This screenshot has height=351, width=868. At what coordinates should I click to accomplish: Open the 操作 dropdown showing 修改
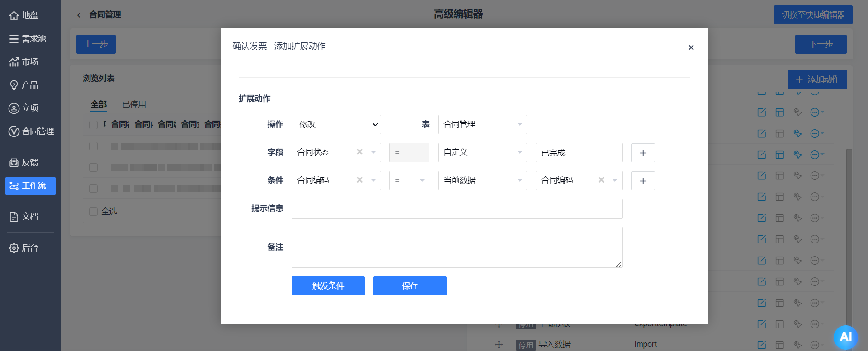[x=336, y=125]
